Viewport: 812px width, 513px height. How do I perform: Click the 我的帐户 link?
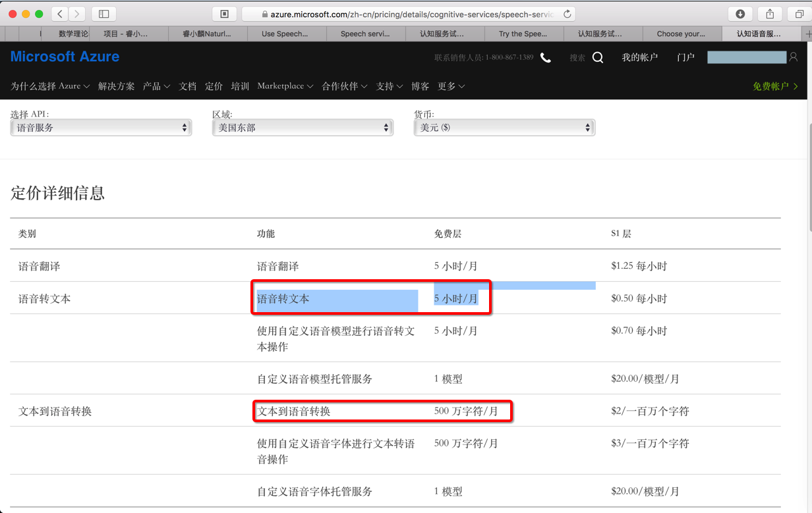640,58
